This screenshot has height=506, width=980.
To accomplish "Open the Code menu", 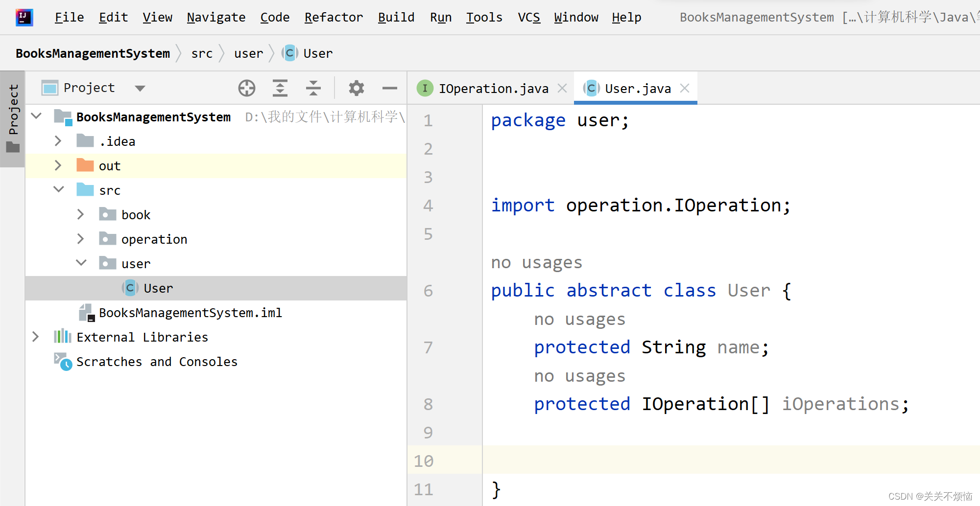I will click(x=275, y=18).
